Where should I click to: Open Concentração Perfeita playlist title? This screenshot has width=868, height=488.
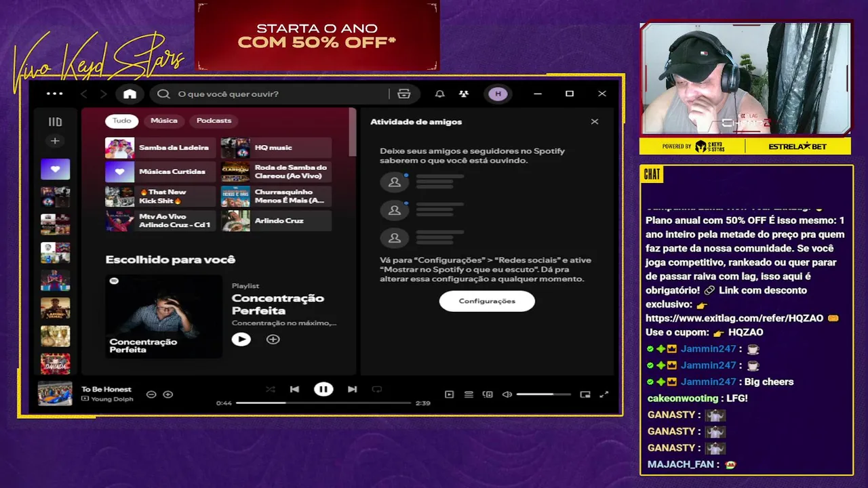[278, 304]
